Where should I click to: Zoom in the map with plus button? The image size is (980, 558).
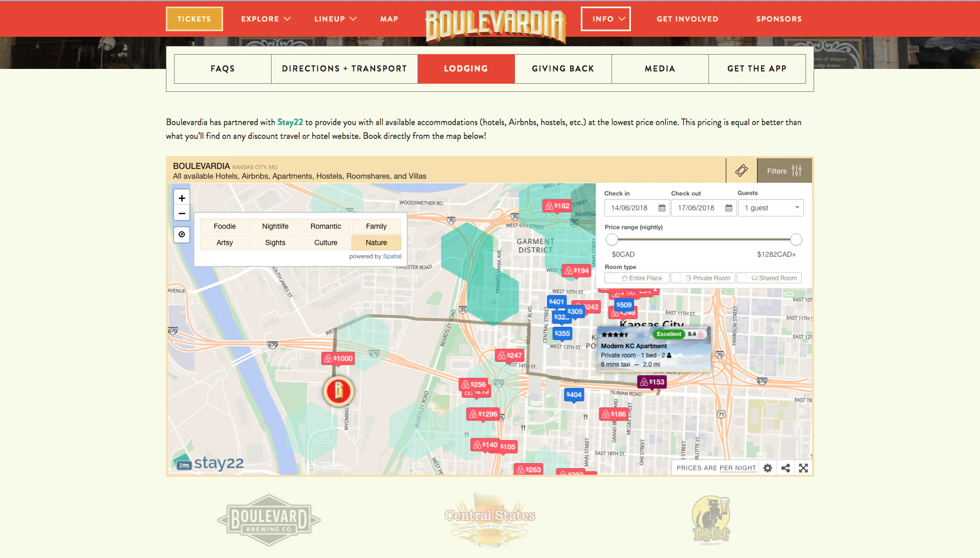[182, 198]
